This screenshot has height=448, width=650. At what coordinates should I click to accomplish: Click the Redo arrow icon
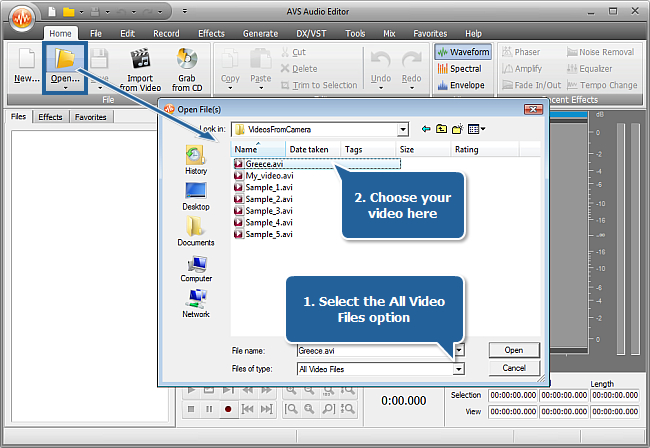(411, 60)
